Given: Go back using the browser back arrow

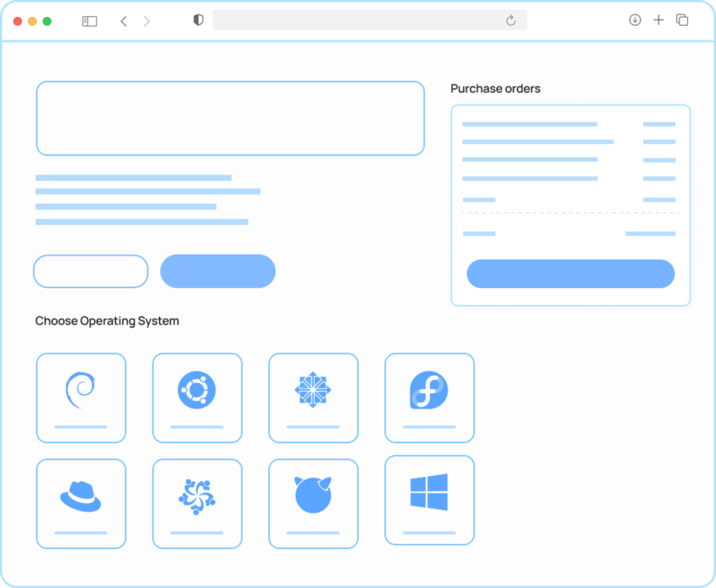Looking at the screenshot, I should [x=124, y=21].
